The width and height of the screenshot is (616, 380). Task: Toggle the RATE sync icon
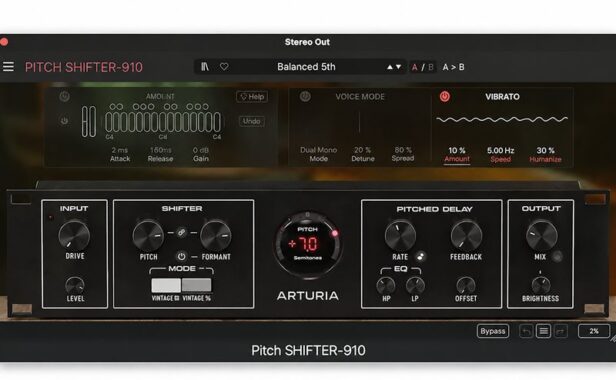coord(420,257)
